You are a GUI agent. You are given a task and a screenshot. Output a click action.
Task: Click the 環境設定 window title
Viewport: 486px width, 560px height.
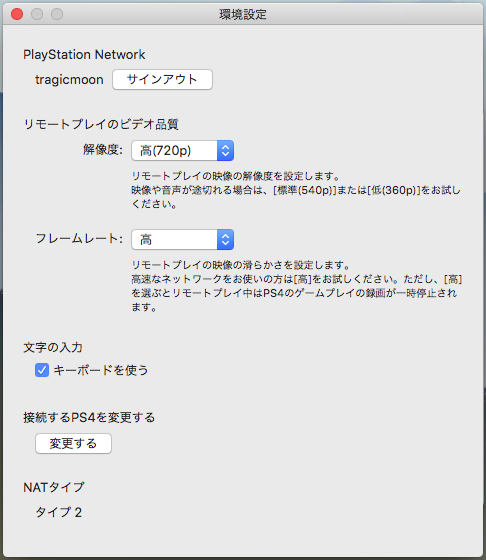[x=243, y=14]
